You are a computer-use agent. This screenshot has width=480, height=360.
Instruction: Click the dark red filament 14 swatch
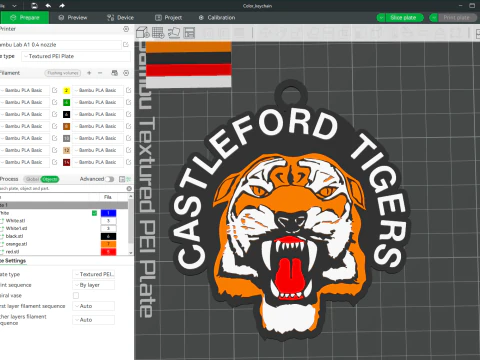(66, 162)
